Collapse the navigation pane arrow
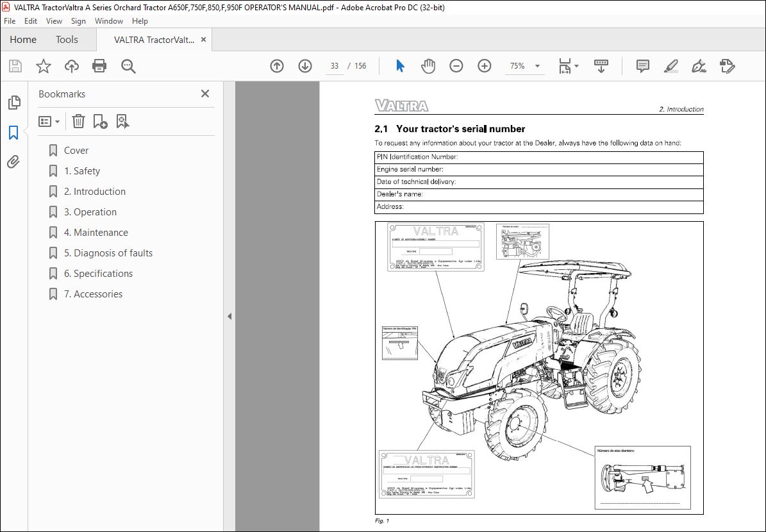This screenshot has height=532, width=766. pyautogui.click(x=229, y=316)
